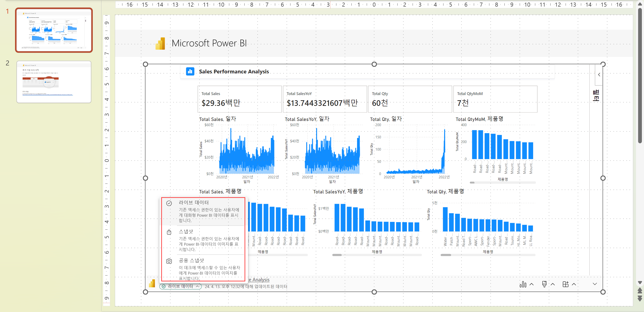Click the camera icon for public snapshot
This screenshot has height=312, width=644.
pos(169,261)
